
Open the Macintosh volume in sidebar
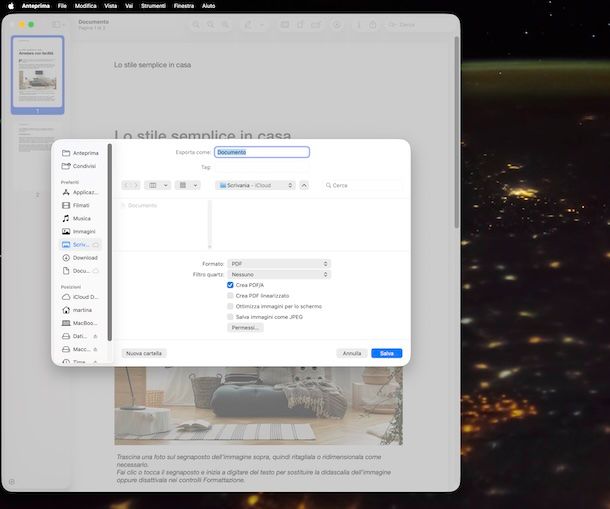click(77, 349)
